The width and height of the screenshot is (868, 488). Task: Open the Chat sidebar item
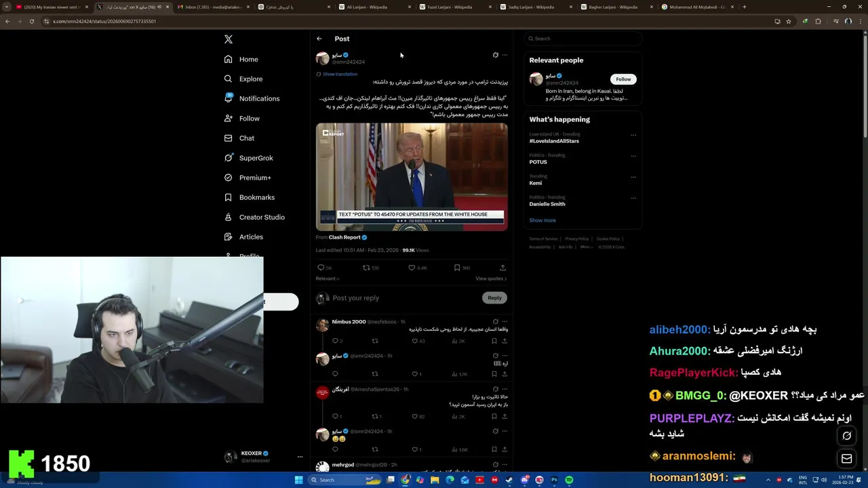[239, 138]
